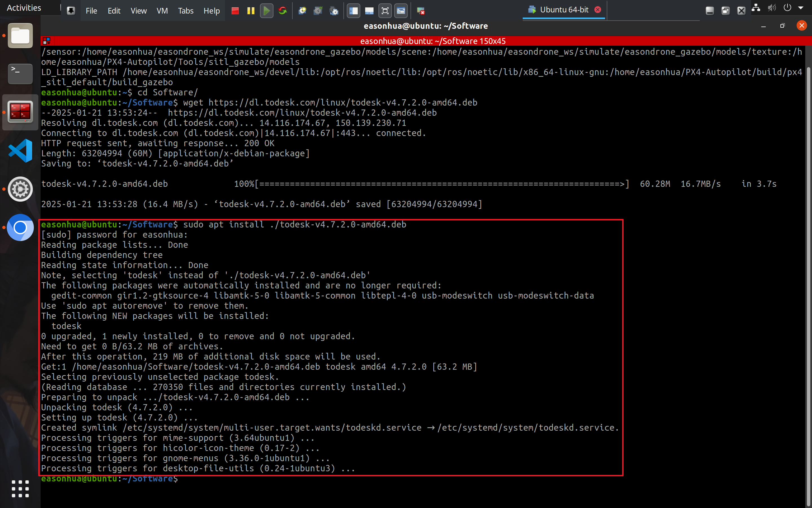Open the snapshot manager icon

click(x=334, y=11)
